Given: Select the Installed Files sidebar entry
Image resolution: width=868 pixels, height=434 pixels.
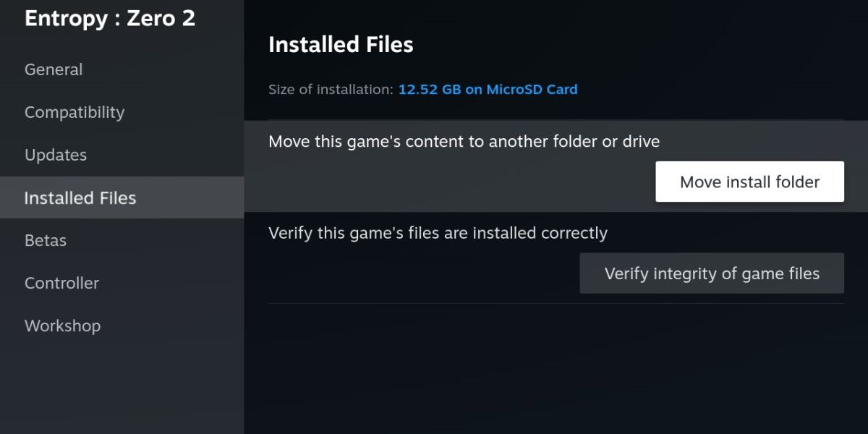Looking at the screenshot, I should 80,197.
